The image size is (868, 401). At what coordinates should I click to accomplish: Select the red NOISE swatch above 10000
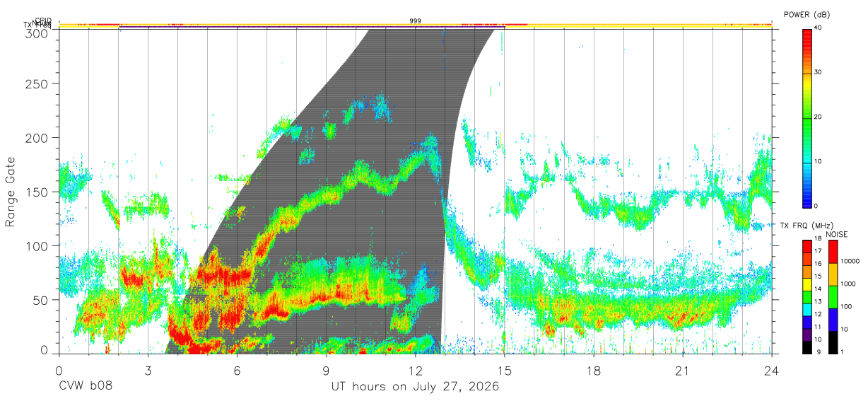pos(833,251)
